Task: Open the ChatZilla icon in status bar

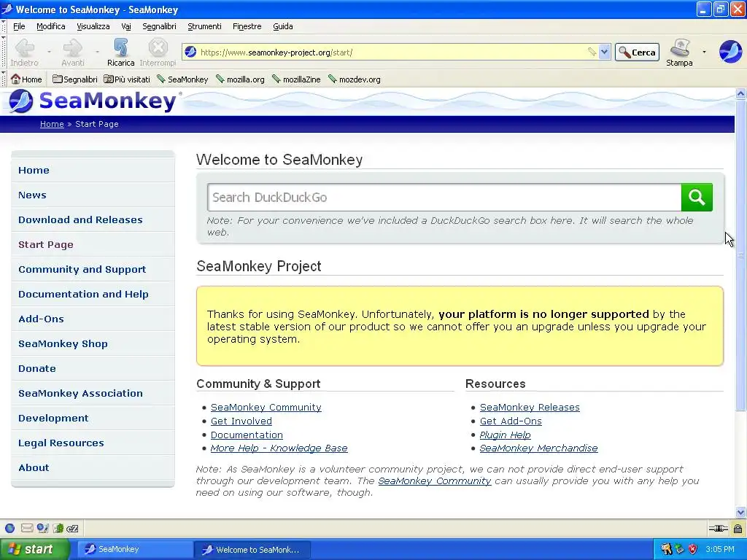Action: click(72, 529)
